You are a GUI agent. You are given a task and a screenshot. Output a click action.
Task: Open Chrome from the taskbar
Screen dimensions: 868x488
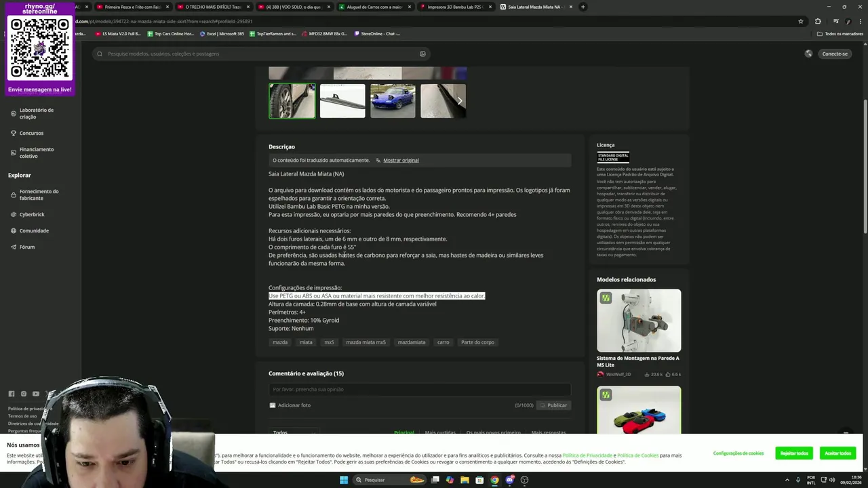pyautogui.click(x=494, y=480)
